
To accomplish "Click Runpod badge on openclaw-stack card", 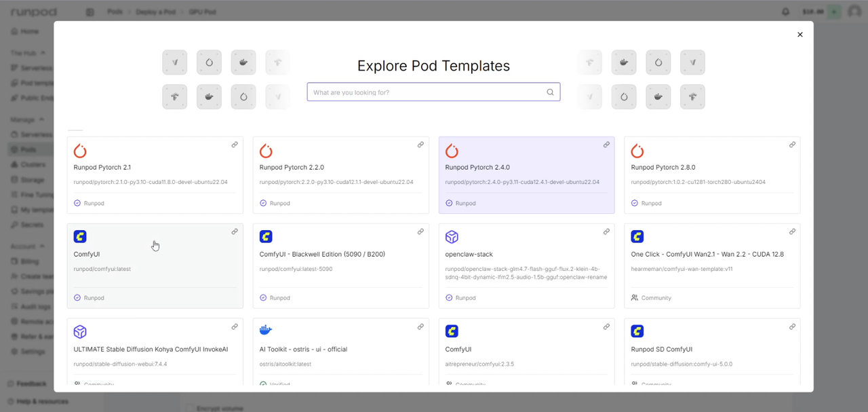I will [x=462, y=298].
